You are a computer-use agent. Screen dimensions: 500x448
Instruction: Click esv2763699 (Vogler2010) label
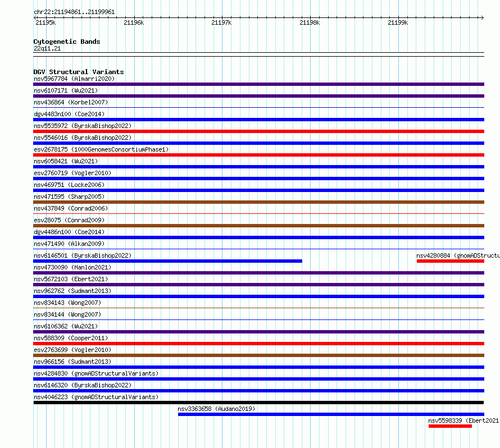click(72, 350)
